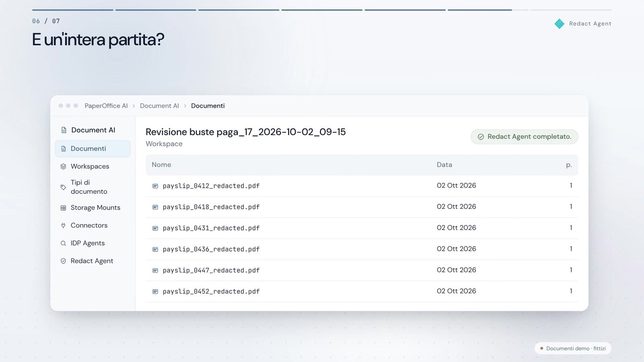
Task: Click the Document AI page icon in sidebar header
Action: [x=64, y=130]
